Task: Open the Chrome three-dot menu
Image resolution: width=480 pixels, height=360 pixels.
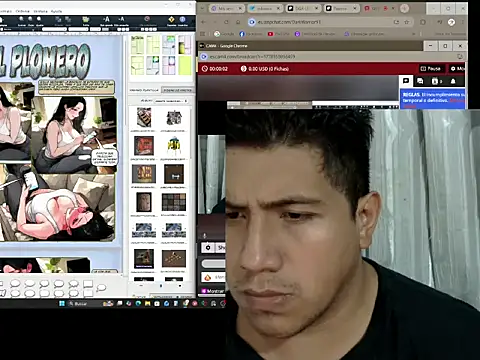Action: coord(463,22)
